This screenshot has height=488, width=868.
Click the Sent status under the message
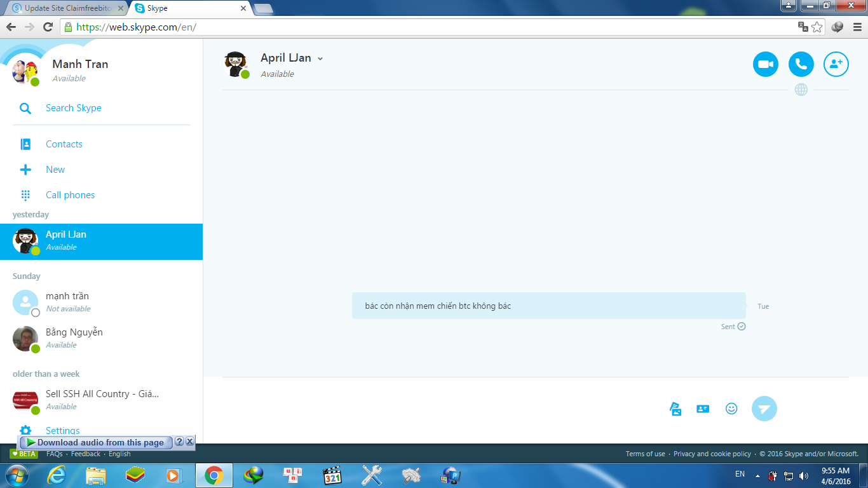[x=733, y=327]
